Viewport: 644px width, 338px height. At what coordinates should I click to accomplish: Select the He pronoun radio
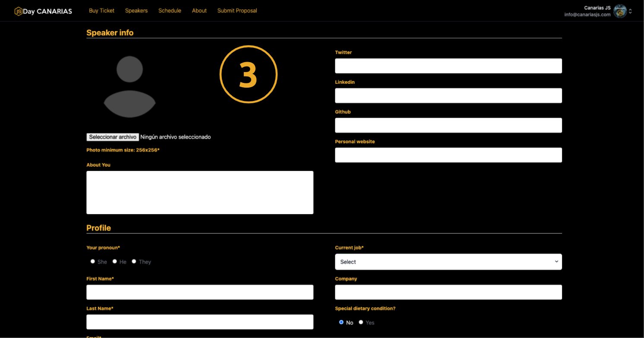click(x=115, y=262)
